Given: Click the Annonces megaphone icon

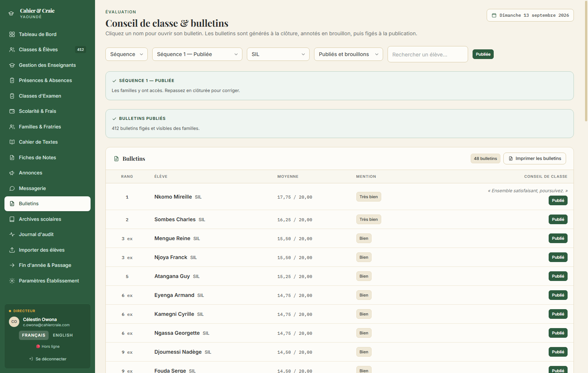Looking at the screenshot, I should pos(12,173).
